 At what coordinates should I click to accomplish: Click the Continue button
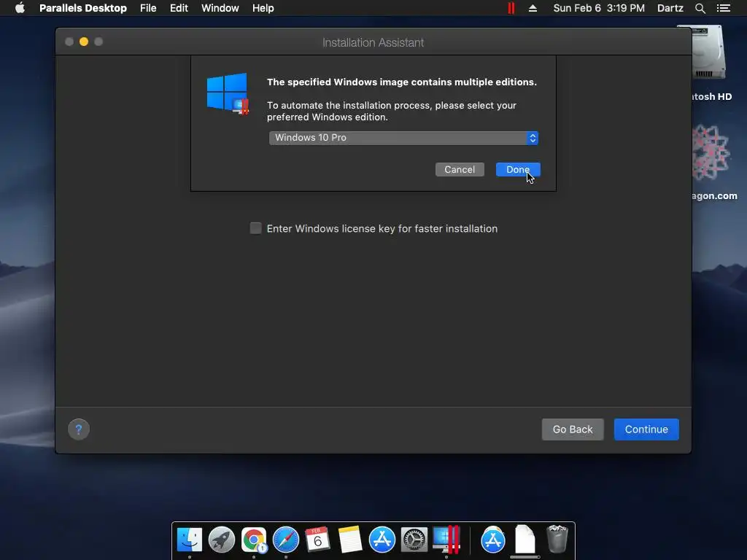tap(646, 429)
